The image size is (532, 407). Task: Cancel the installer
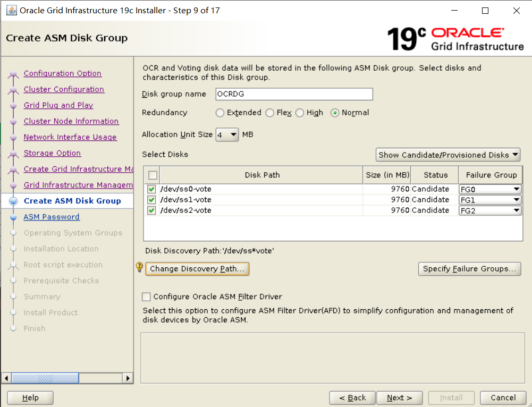503,398
